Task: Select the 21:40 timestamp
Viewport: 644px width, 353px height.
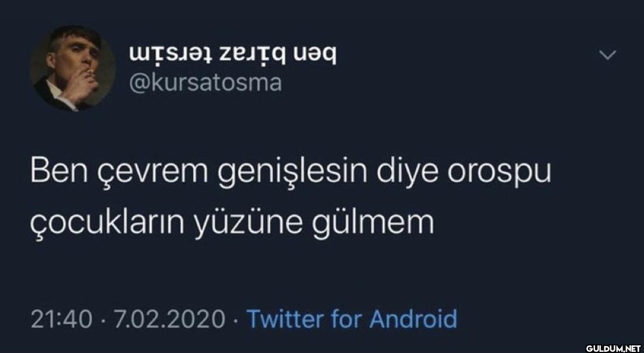Action: (x=62, y=319)
